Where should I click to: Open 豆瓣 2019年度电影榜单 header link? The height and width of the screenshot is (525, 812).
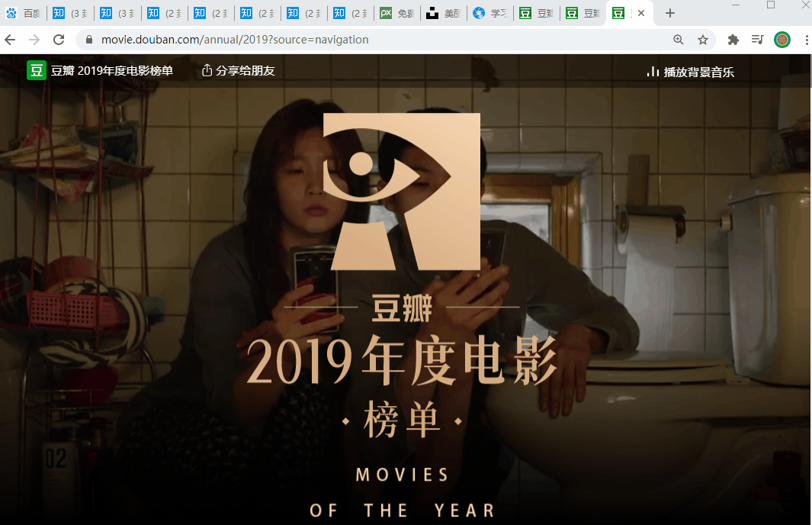coord(112,70)
